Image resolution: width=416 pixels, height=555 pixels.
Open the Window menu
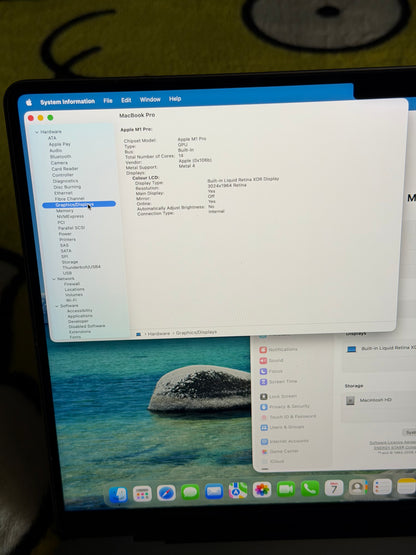pos(150,99)
